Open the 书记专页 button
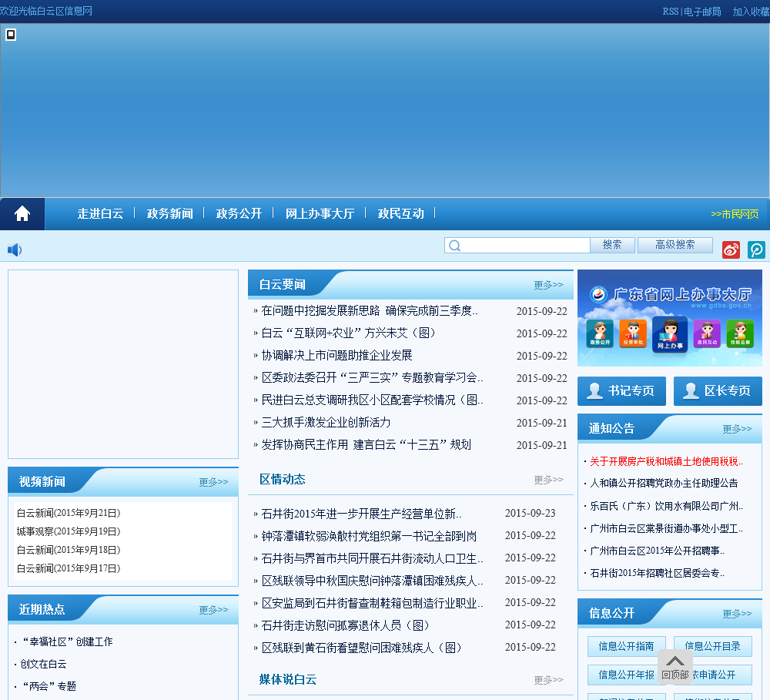The height and width of the screenshot is (700, 770). click(621, 391)
